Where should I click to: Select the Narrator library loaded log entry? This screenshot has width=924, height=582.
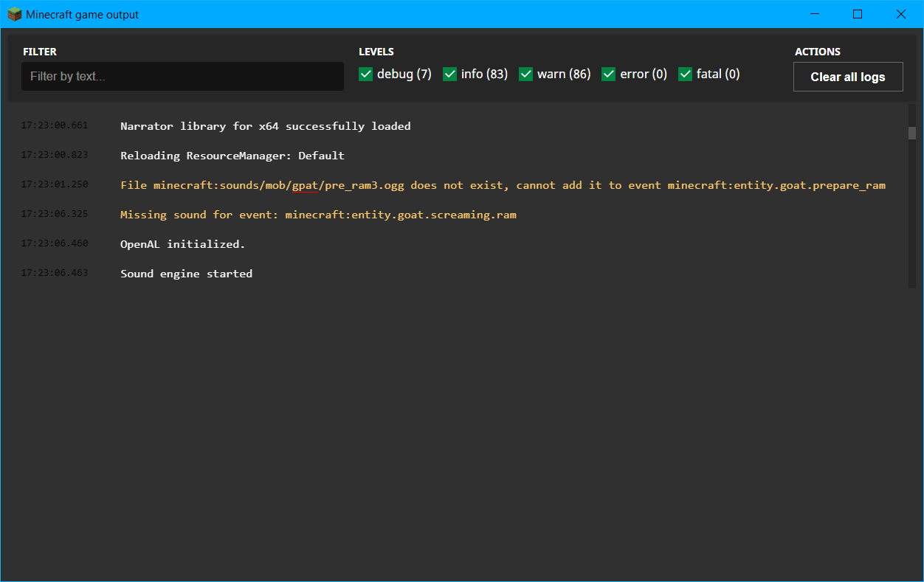[265, 126]
